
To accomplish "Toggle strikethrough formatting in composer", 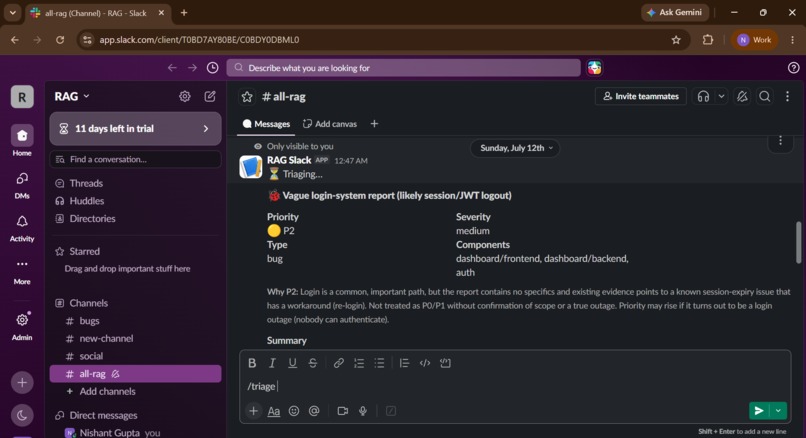I will [313, 363].
